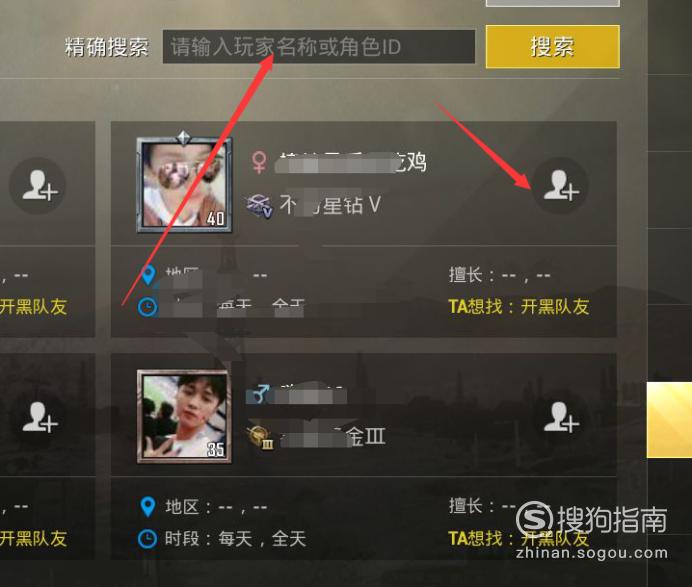The width and height of the screenshot is (692, 587).
Task: Click the male gender symbol icon
Action: pyautogui.click(x=260, y=394)
